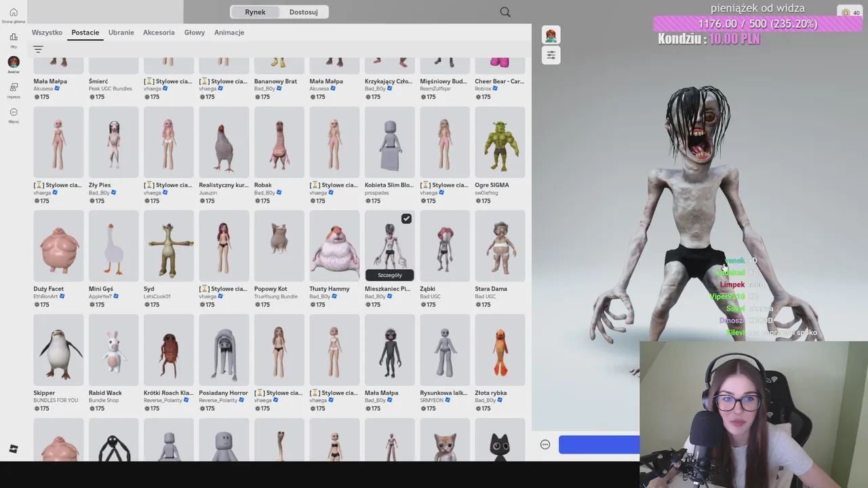Viewport: 868px width, 488px height.
Task: Switch to the Ubranie tab
Action: pyautogui.click(x=121, y=33)
